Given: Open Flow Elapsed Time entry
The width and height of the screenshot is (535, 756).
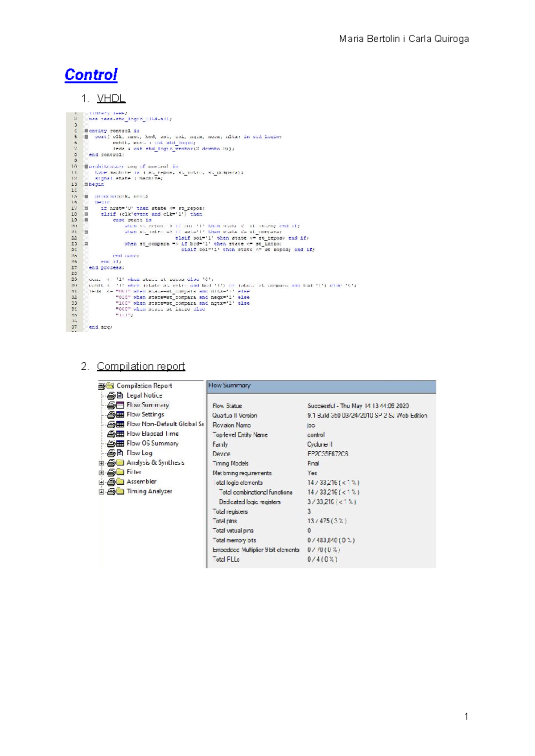Looking at the screenshot, I should click(x=152, y=433).
